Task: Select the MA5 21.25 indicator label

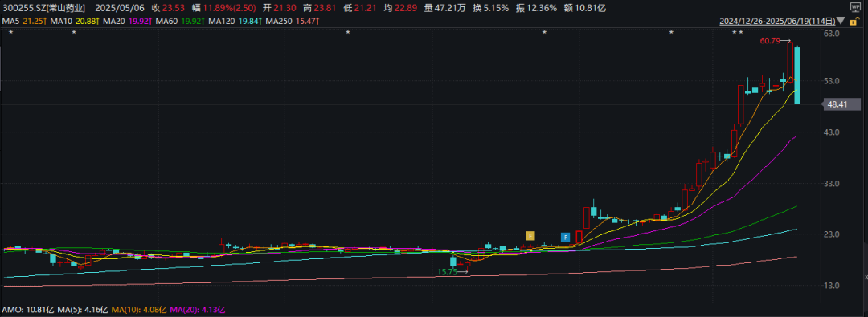Action: click(x=24, y=22)
